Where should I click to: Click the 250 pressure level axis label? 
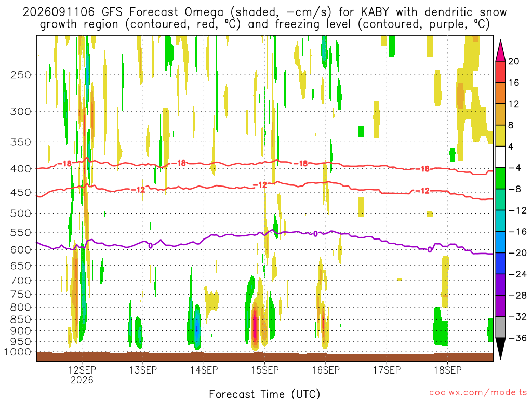pos(20,75)
